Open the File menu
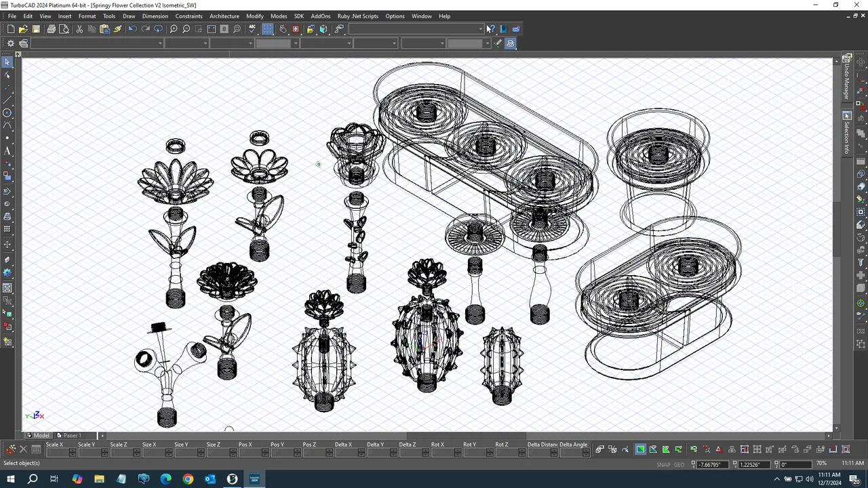 pyautogui.click(x=12, y=16)
